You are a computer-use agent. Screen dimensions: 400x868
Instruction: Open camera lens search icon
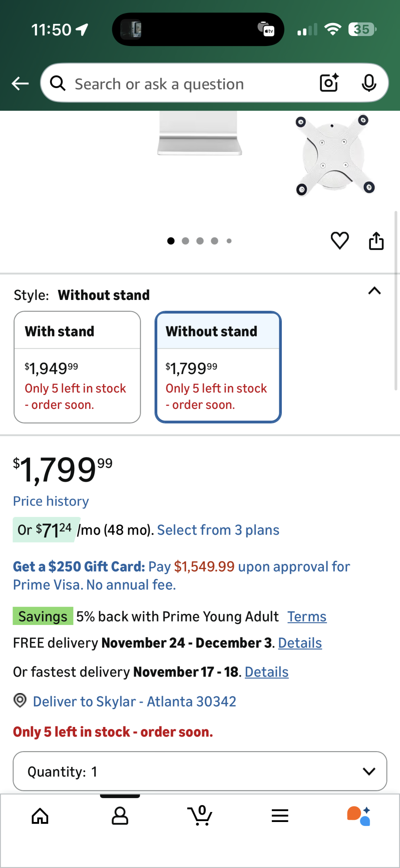(329, 83)
